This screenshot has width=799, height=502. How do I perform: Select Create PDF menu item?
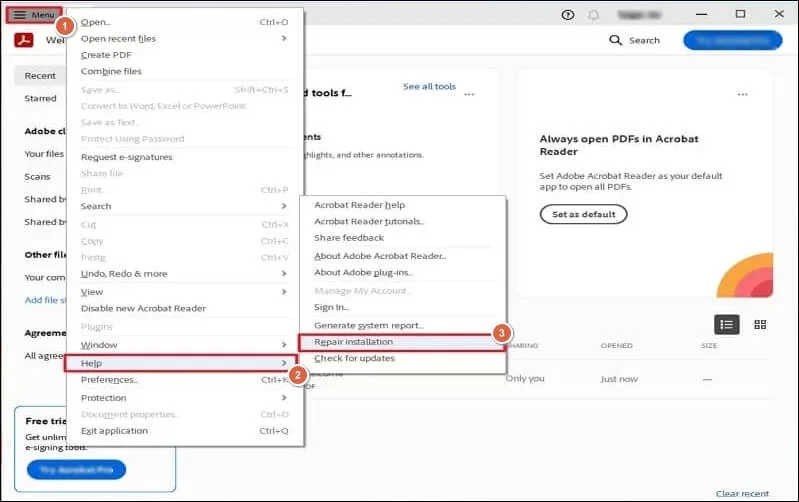pos(184,55)
